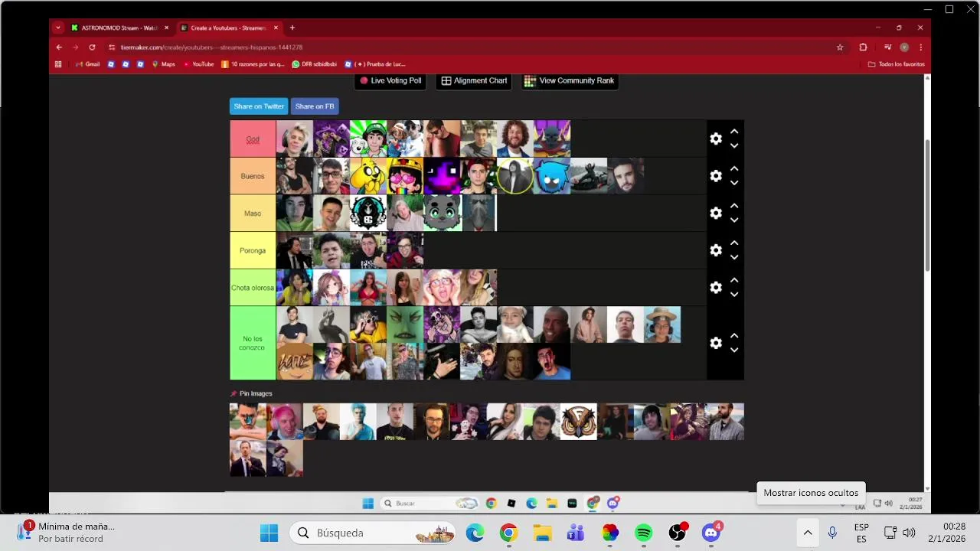The height and width of the screenshot is (551, 980).
Task: Open Microsoft Teams from the taskbar
Action: point(576,533)
